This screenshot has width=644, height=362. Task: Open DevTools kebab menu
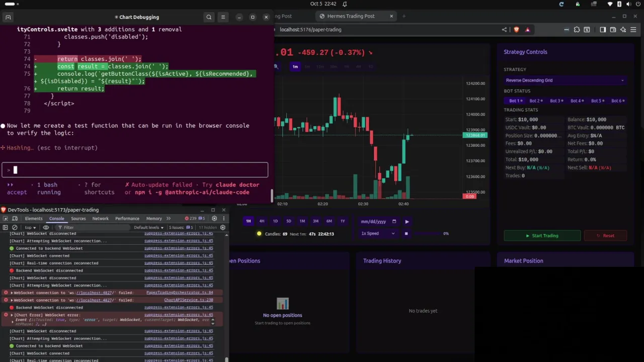coord(223,219)
